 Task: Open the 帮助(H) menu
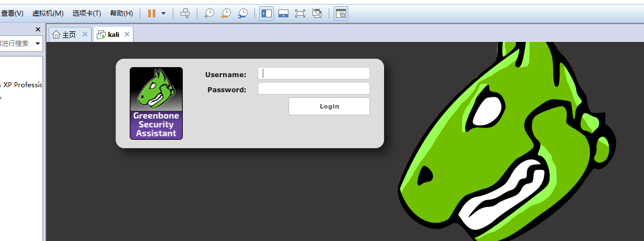pos(121,13)
